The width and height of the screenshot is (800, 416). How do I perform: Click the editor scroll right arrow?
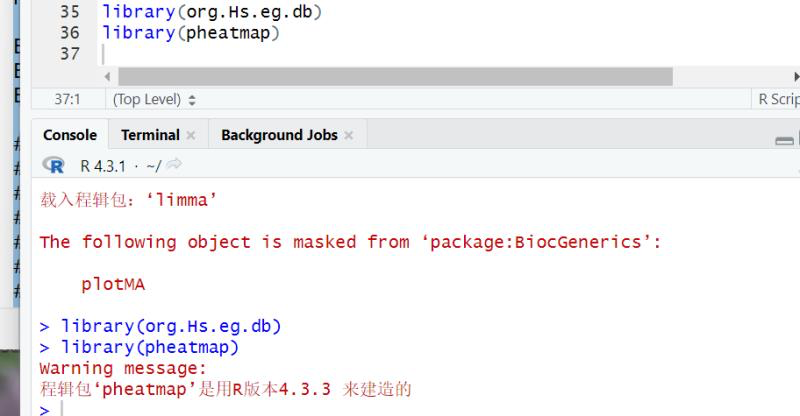(x=796, y=77)
